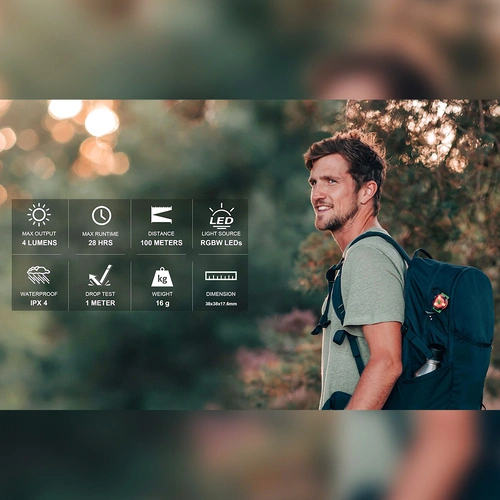Click the 16 g weight value
Image resolution: width=500 pixels, height=500 pixels.
(x=162, y=303)
